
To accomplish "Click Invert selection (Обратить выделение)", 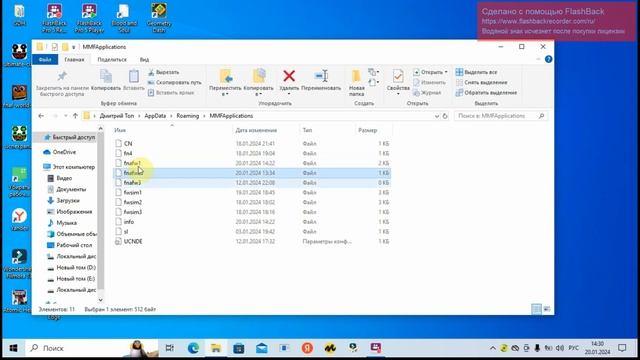I will click(x=486, y=93).
